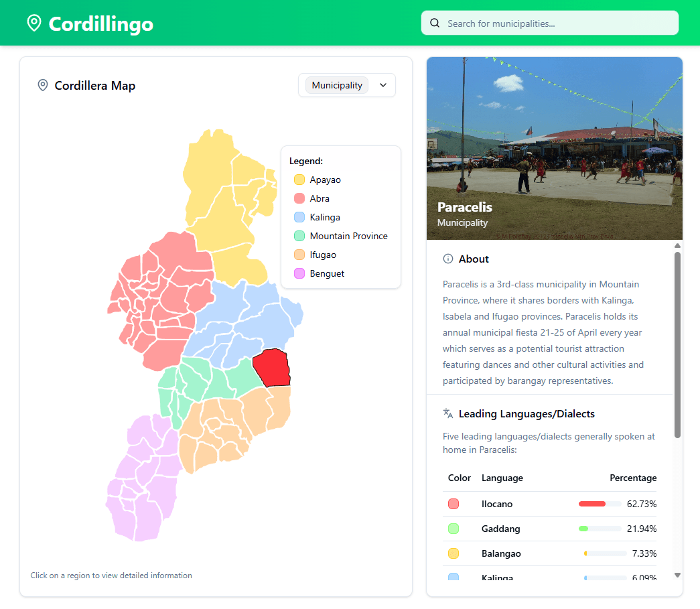Click the Color column header
The width and height of the screenshot is (700, 609).
pos(460,478)
